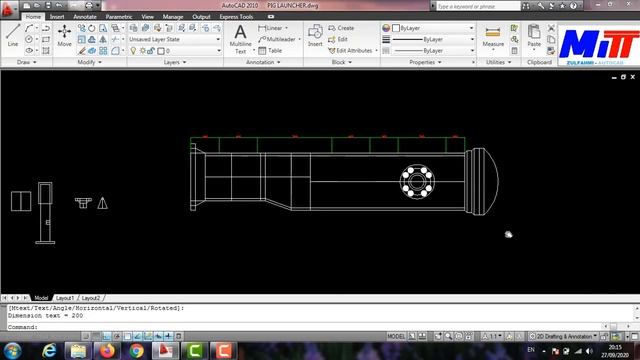Select the Array tool in Modify panel
This screenshot has width=640, height=360.
pyautogui.click(x=103, y=51)
